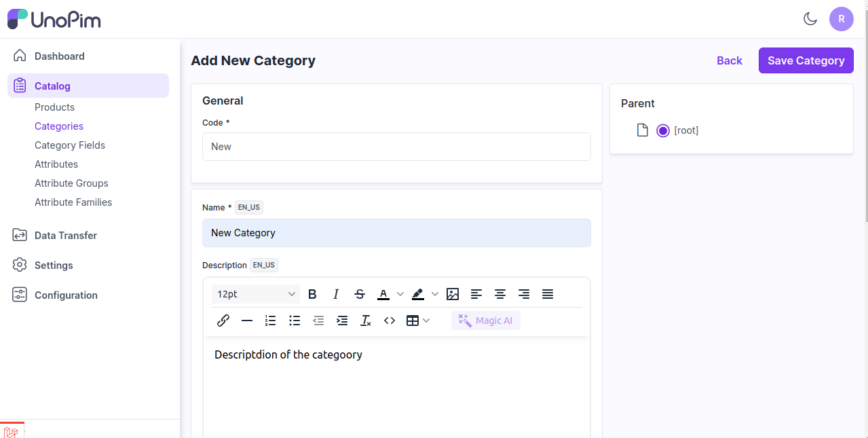
Task: Insert a horizontal line
Action: point(247,321)
